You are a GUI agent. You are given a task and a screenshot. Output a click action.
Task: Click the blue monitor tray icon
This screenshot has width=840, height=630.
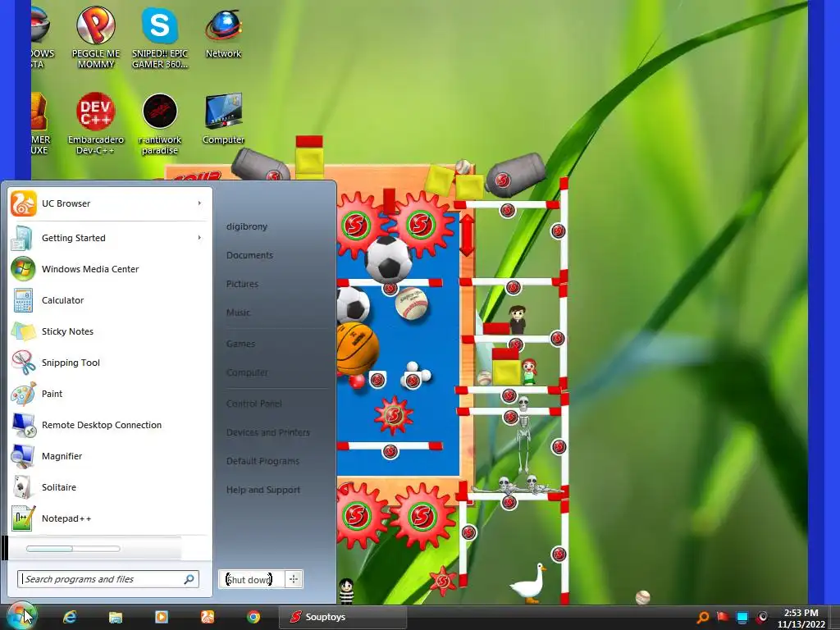tap(742, 618)
